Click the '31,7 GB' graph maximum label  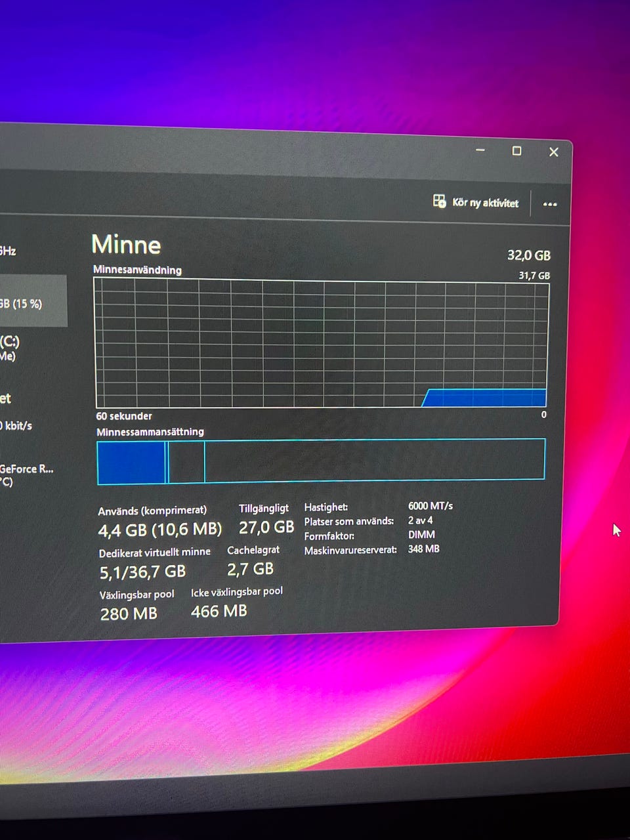(x=534, y=276)
